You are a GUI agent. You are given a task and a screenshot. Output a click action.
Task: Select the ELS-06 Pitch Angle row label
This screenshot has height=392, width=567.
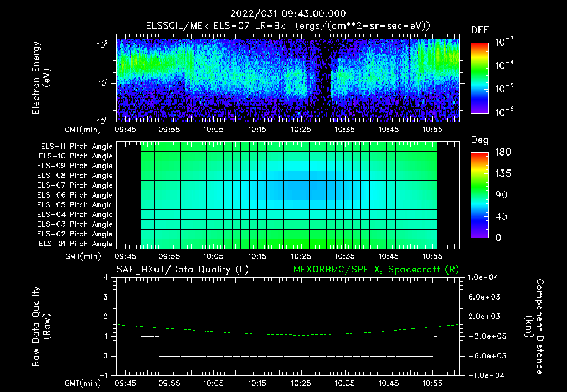[x=75, y=195]
